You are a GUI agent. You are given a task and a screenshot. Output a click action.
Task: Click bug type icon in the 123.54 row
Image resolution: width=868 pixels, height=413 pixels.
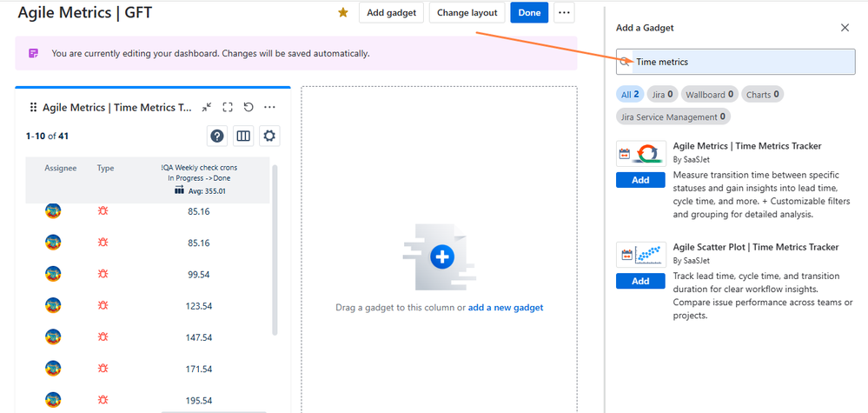point(103,305)
